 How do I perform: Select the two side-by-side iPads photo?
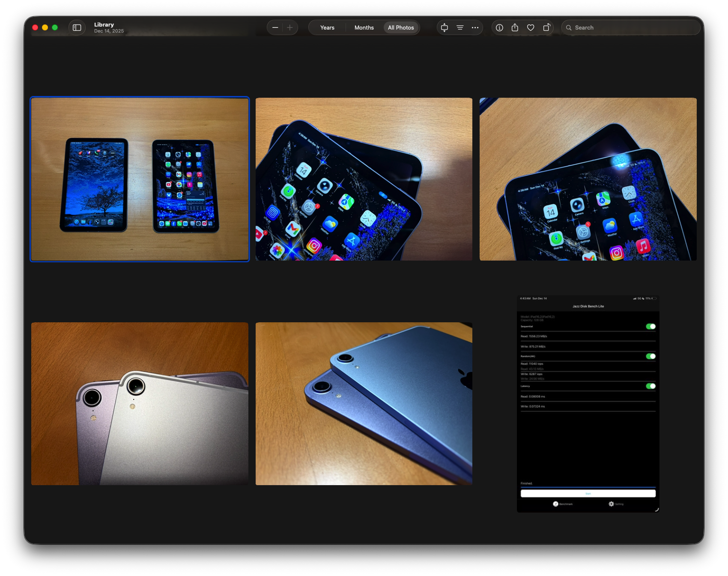coord(140,179)
